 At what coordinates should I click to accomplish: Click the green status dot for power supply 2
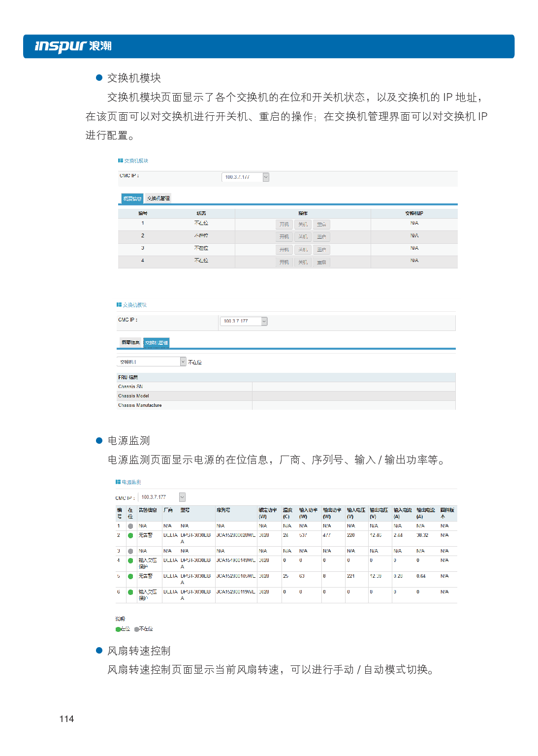[x=130, y=535]
